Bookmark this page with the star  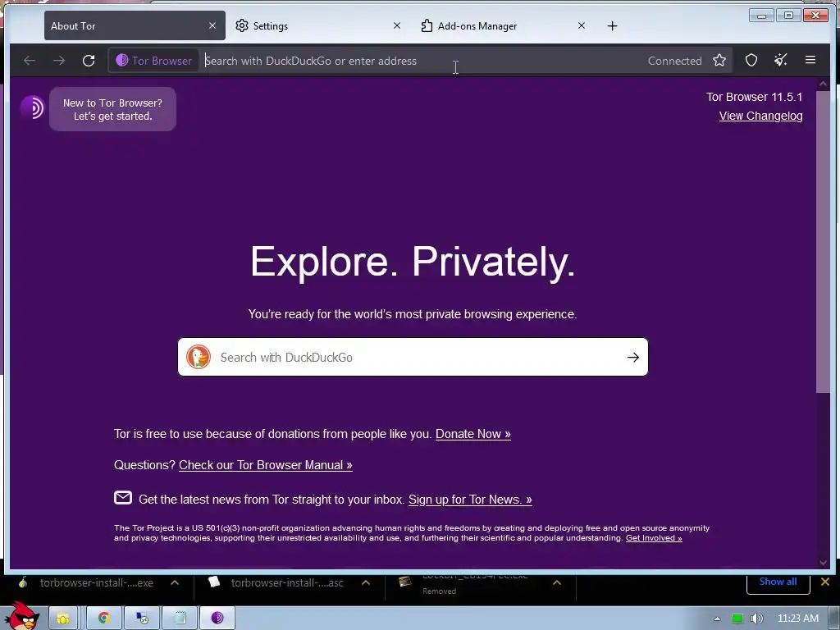coord(719,61)
